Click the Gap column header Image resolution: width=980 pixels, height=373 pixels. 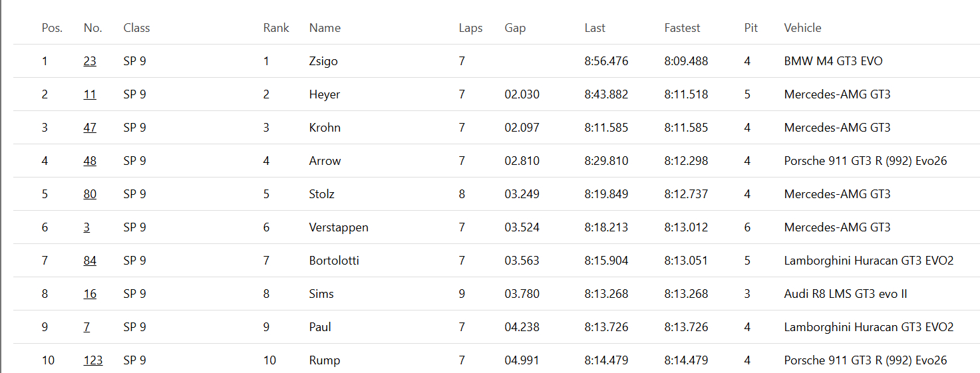[x=515, y=28]
